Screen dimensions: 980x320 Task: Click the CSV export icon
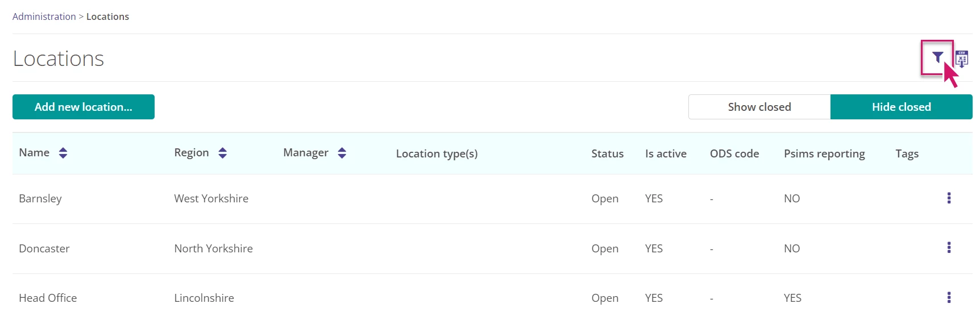(x=962, y=59)
